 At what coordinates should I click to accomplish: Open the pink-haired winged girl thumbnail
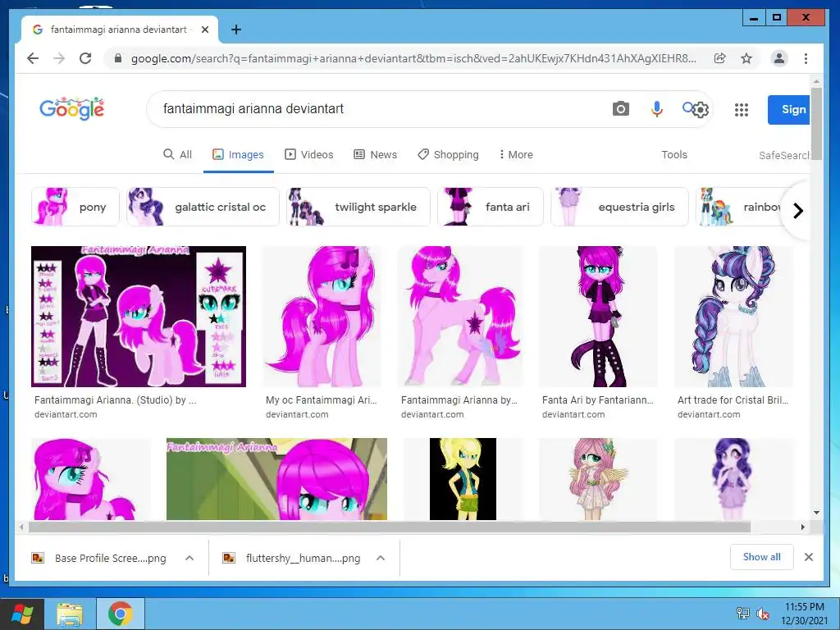pyautogui.click(x=598, y=479)
